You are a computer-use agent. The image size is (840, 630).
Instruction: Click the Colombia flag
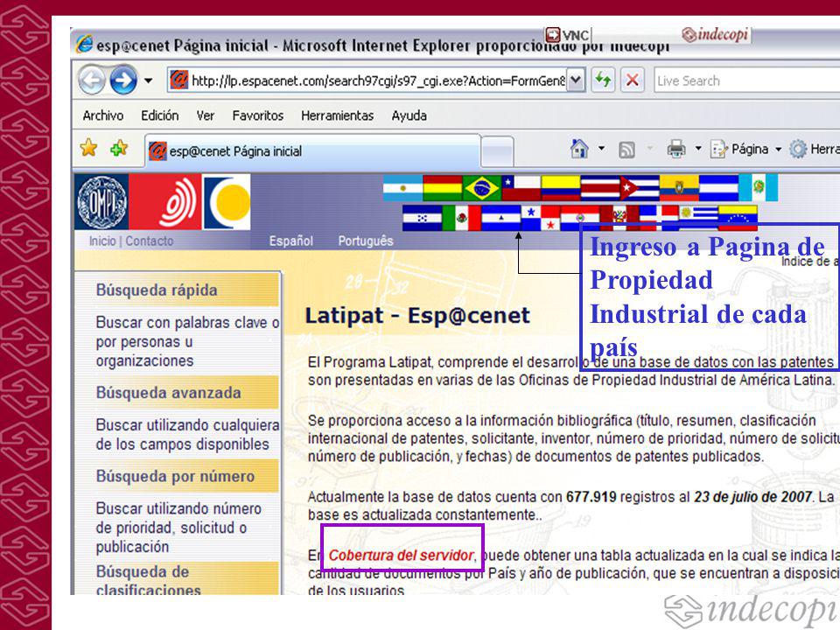tap(560, 188)
